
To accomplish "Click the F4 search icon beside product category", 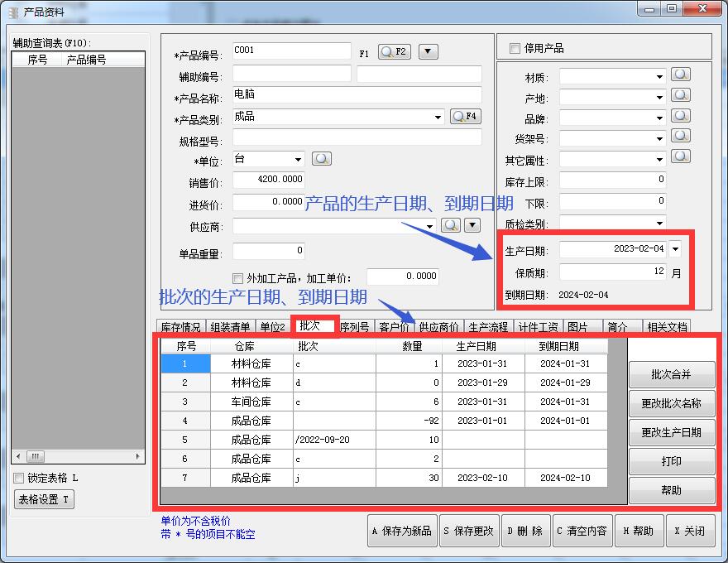I will [466, 117].
